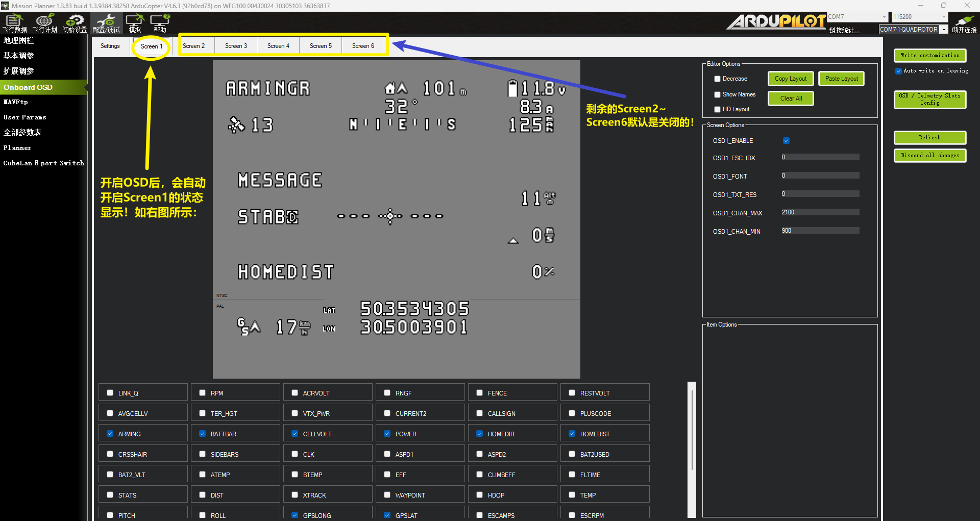Click the Write customization button
This screenshot has width=980, height=521.
tap(929, 55)
